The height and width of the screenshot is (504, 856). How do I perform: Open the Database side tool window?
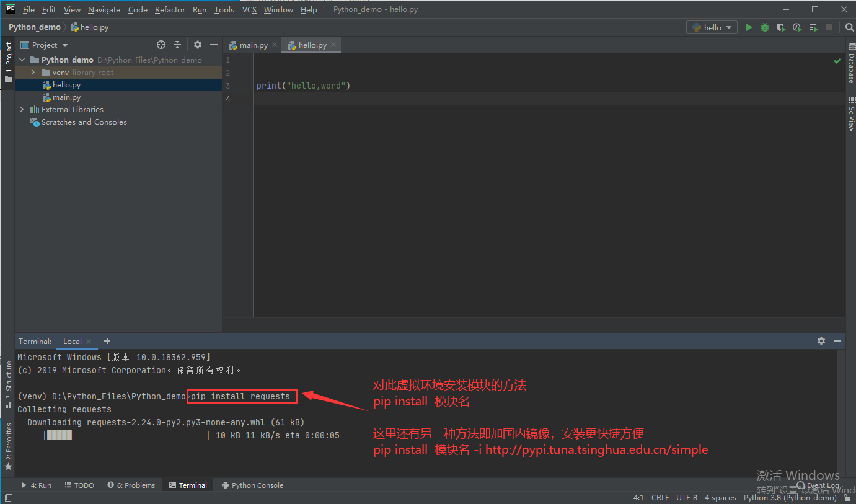point(851,64)
